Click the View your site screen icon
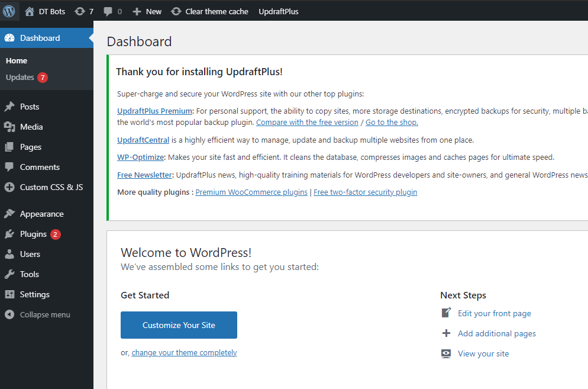588x389 pixels. click(446, 353)
